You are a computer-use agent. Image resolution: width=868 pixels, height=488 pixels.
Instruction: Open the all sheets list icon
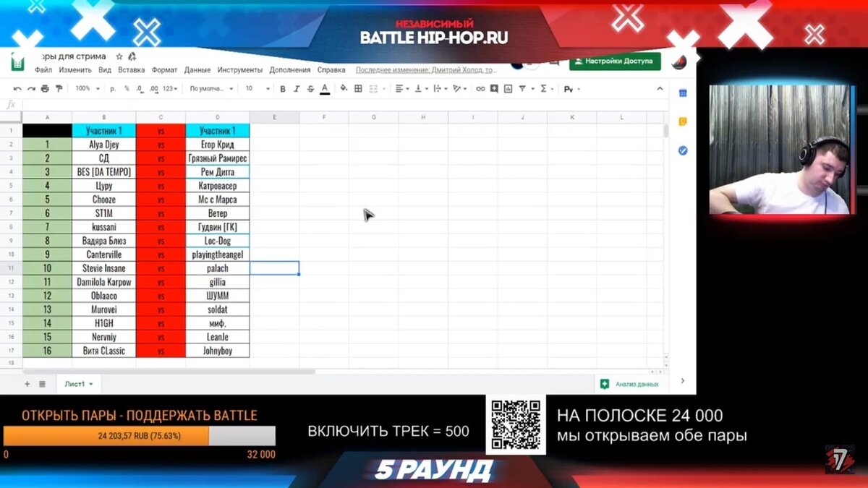(x=42, y=384)
